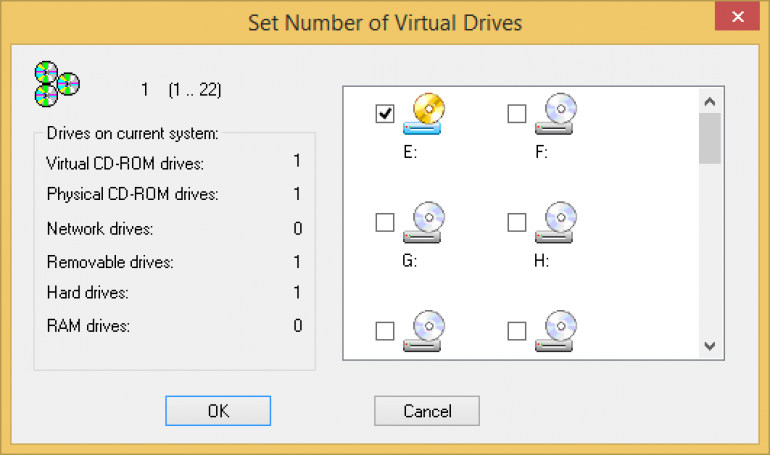The width and height of the screenshot is (770, 455).
Task: Enable the F: drive checkbox
Action: point(517,113)
